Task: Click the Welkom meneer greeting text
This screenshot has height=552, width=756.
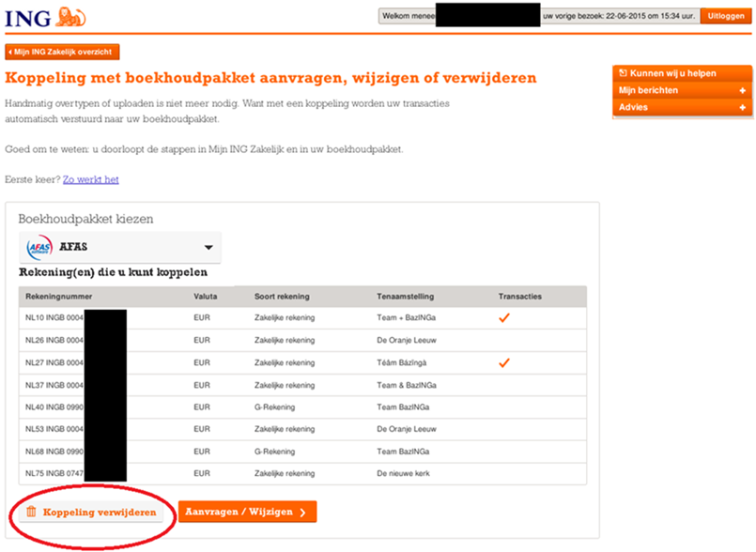Action: point(409,16)
